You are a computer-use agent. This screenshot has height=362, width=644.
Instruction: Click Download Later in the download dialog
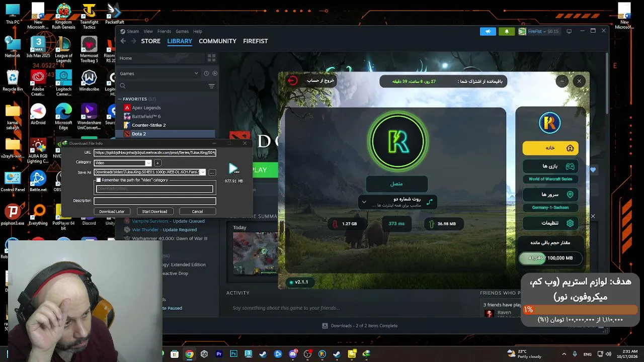pos(112,212)
